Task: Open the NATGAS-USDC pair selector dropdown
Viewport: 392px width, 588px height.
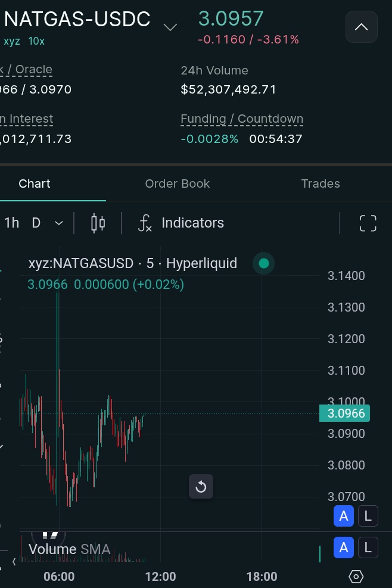Action: 170,27
